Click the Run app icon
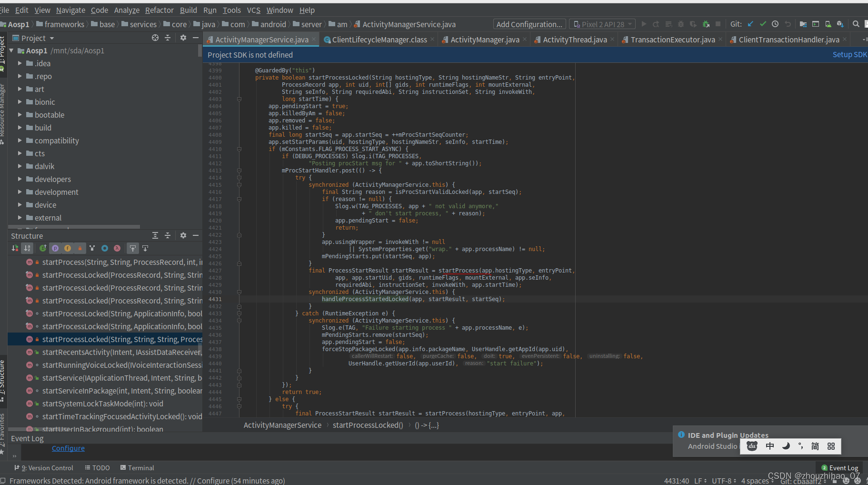 [x=644, y=24]
